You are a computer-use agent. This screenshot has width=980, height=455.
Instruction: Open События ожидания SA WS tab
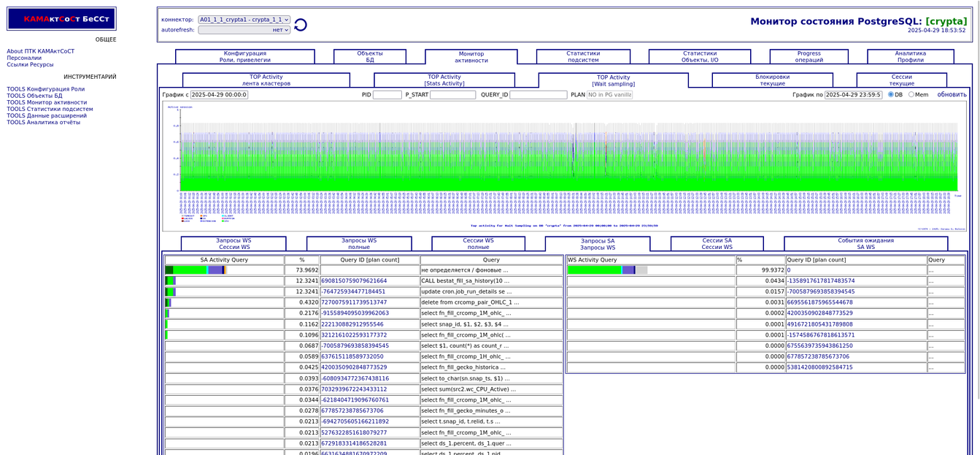click(x=866, y=244)
